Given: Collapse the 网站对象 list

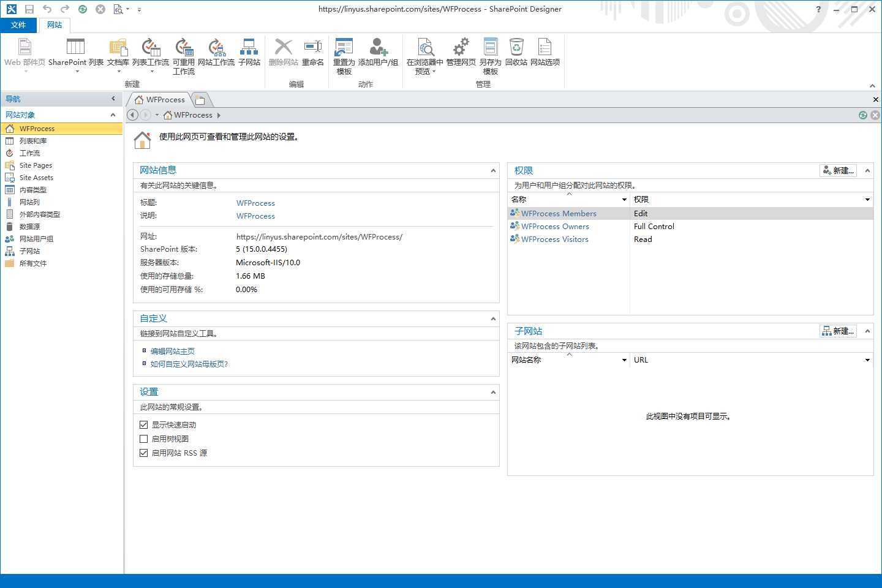Looking at the screenshot, I should [113, 115].
